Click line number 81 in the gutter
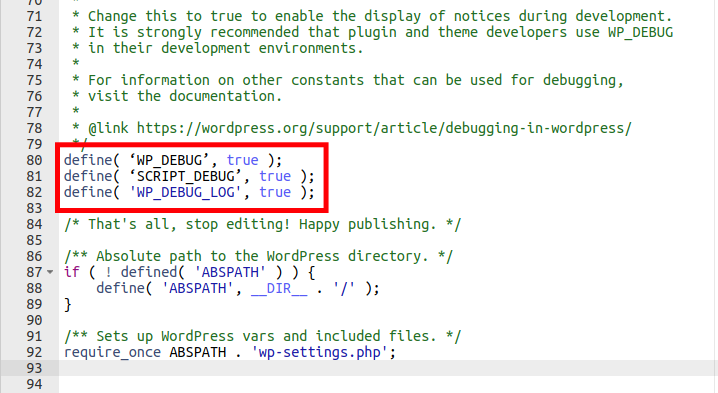Screen dimensions: 718x393 34,176
